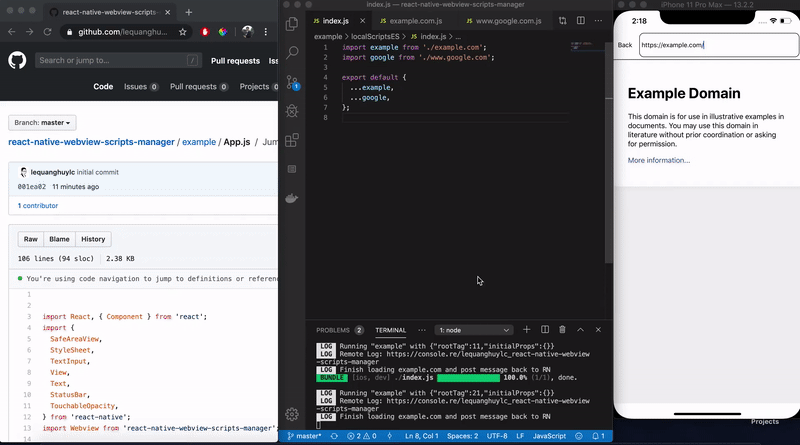Open Chrome three-dot menu
The image size is (800, 445).
[265, 32]
